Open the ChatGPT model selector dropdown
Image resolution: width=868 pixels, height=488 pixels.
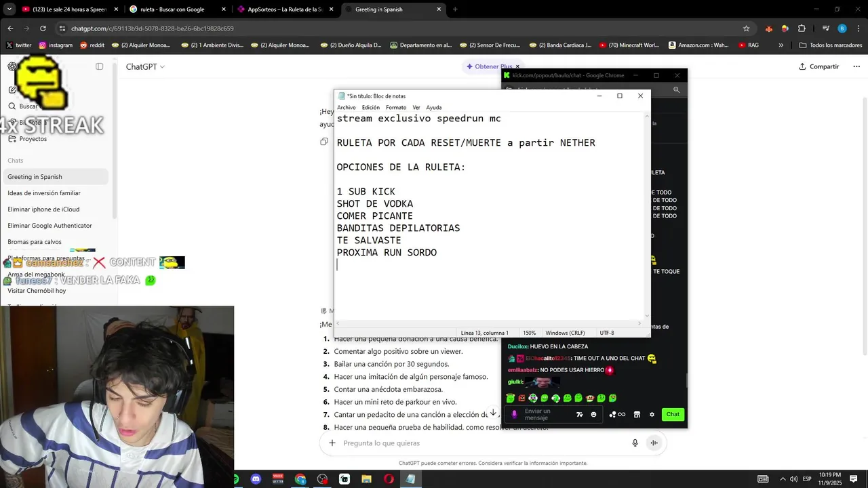[145, 66]
